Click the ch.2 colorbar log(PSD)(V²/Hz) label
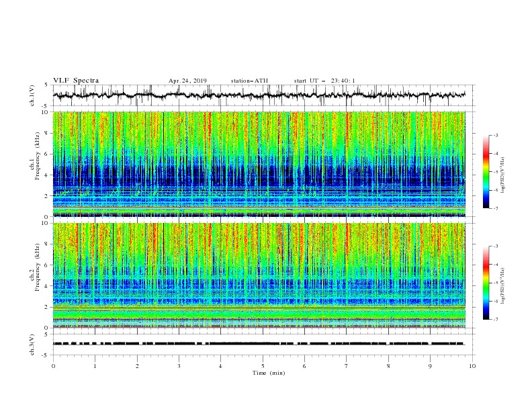The image size is (532, 411). click(504, 287)
